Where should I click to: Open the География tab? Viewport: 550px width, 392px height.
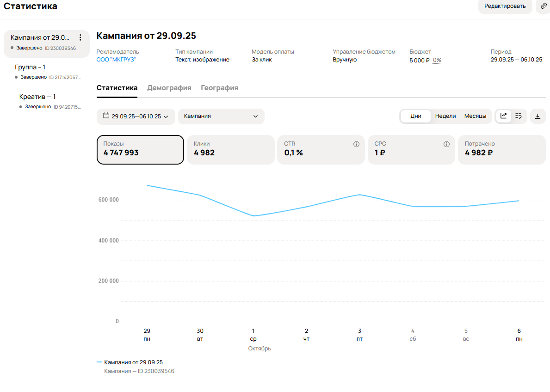click(x=220, y=88)
